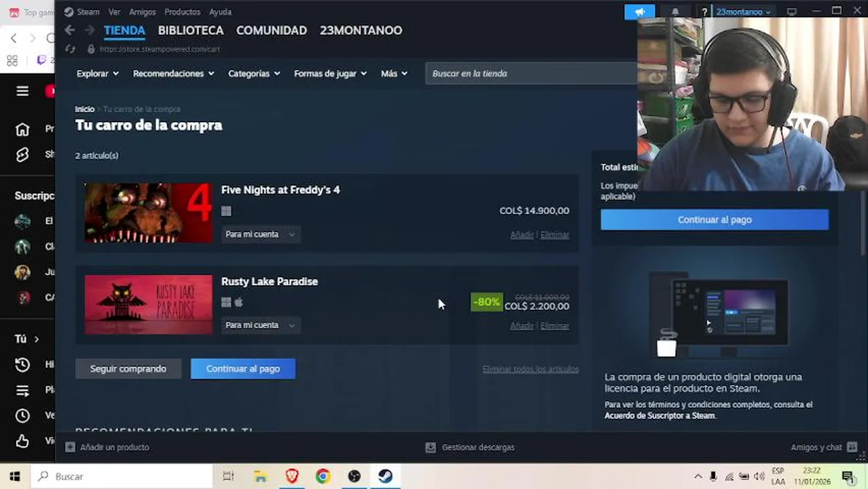This screenshot has height=489, width=868.
Task: Select the TIENDA tab
Action: (x=124, y=31)
